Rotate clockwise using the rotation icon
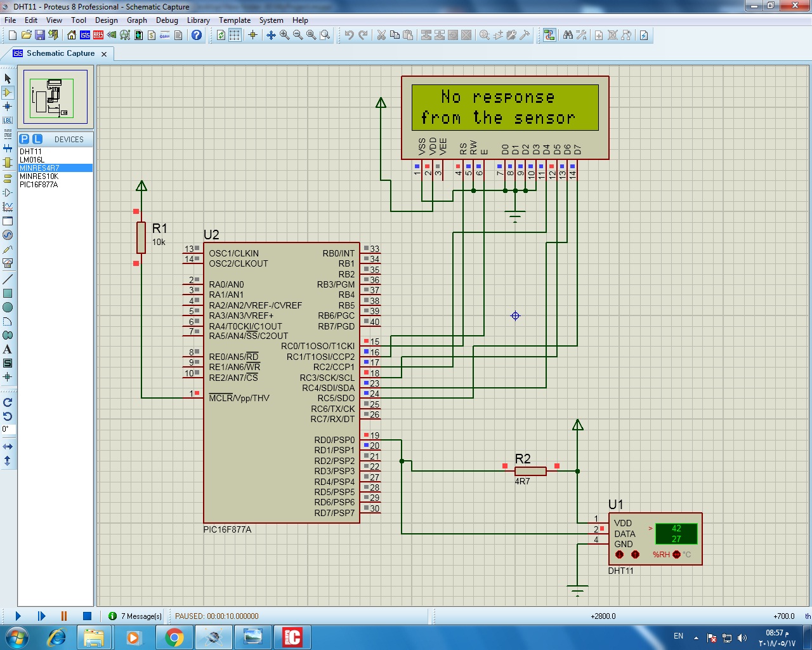Viewport: 812px width, 650px height. click(x=8, y=402)
